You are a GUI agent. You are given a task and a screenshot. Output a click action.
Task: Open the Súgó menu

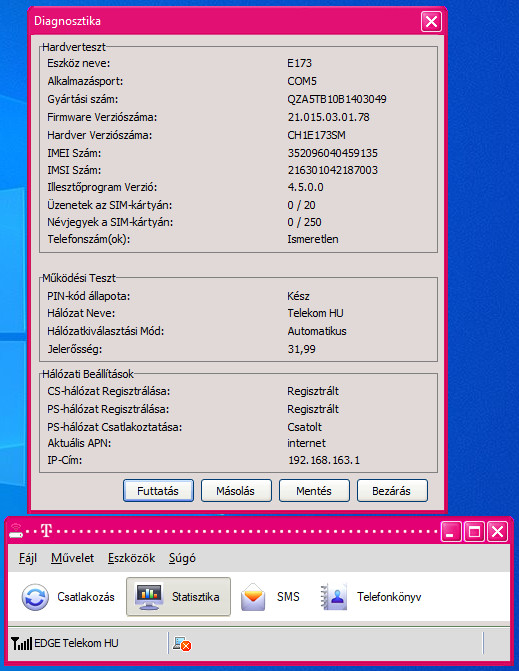click(182, 558)
